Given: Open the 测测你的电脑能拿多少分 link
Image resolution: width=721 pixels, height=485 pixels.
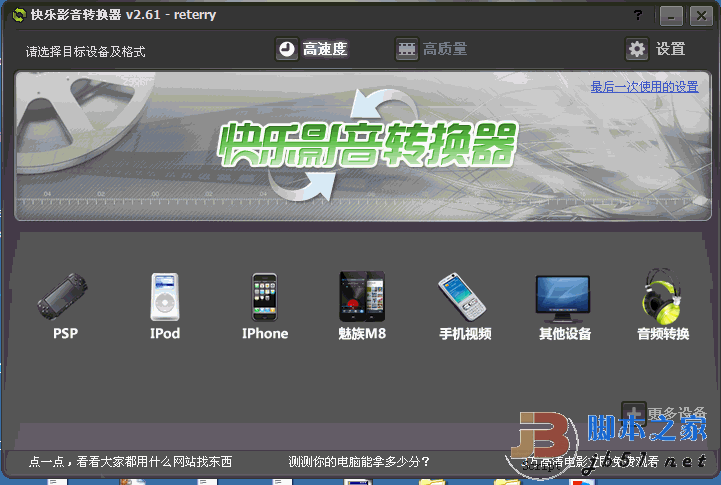Looking at the screenshot, I should (x=359, y=461).
